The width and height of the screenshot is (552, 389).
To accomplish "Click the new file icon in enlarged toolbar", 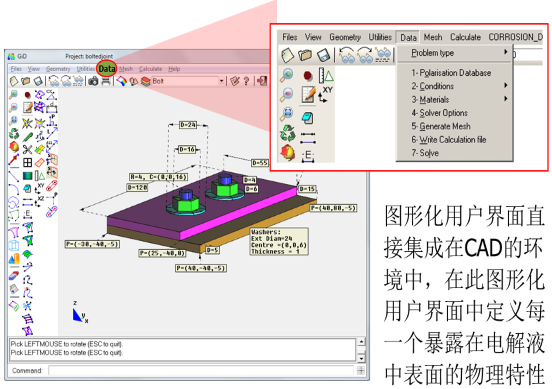I will click(x=288, y=55).
